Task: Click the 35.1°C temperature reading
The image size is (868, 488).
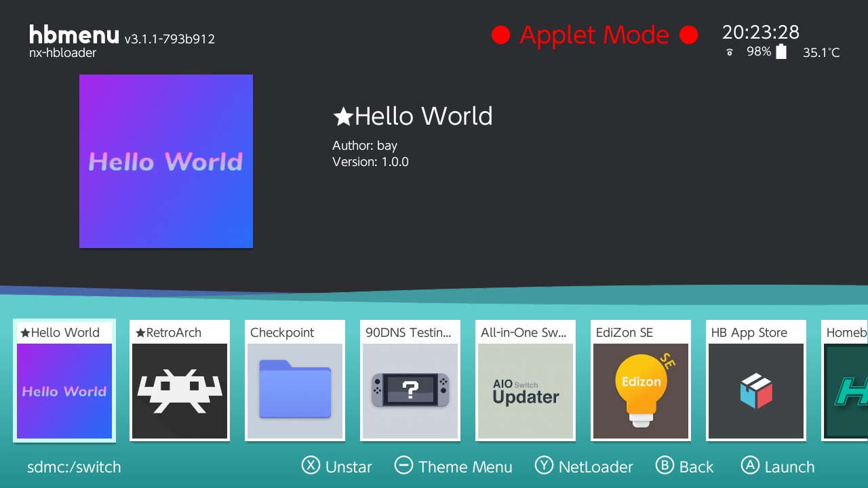Action: (x=821, y=52)
